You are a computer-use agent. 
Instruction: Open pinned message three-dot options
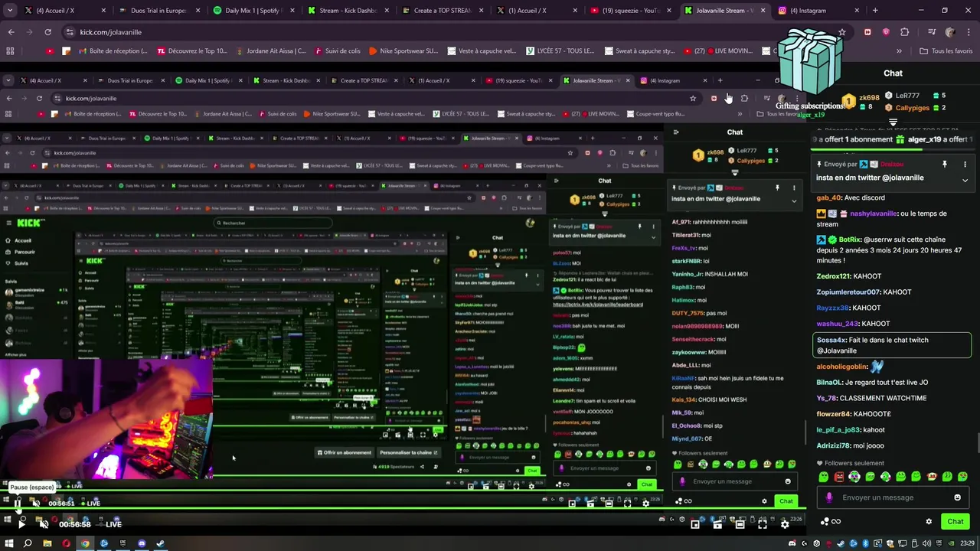(965, 165)
